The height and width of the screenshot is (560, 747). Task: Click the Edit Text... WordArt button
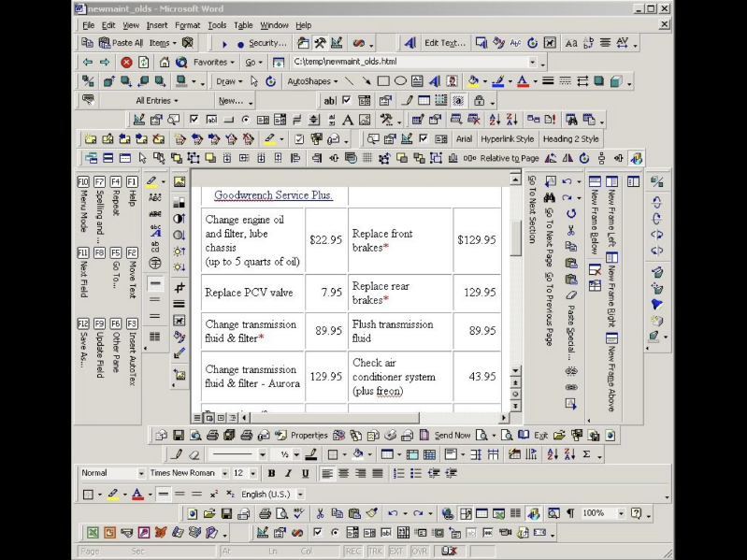click(x=444, y=43)
